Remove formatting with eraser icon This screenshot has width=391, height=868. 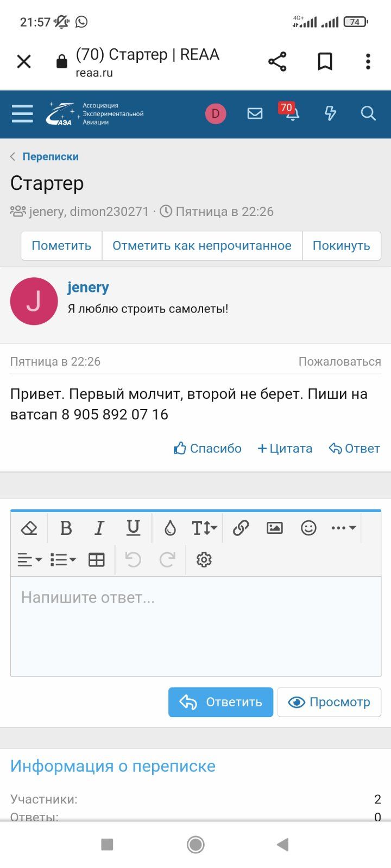pyautogui.click(x=29, y=528)
